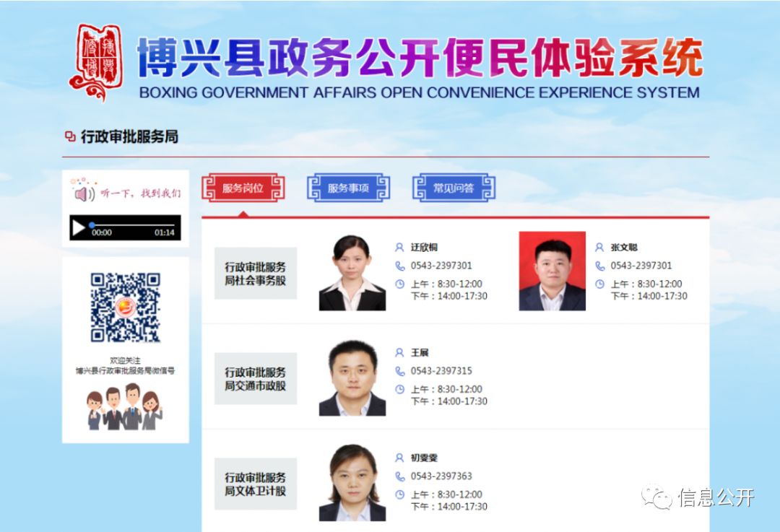Open 王展's staff photo
780x532 pixels.
[352, 378]
